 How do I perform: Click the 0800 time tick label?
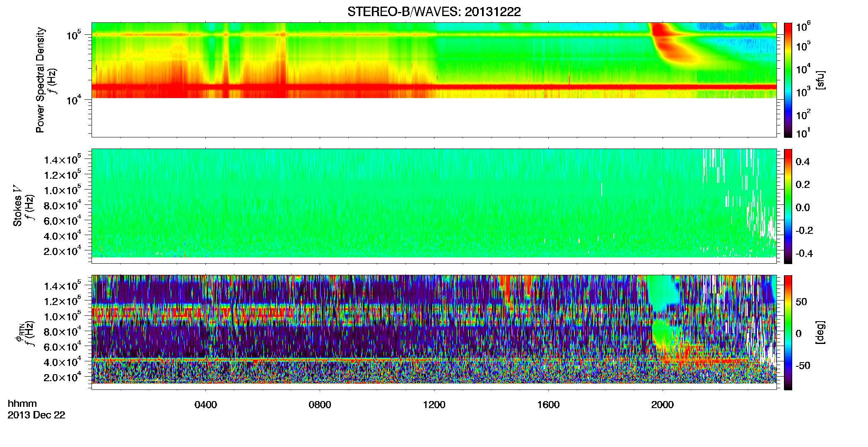click(320, 405)
